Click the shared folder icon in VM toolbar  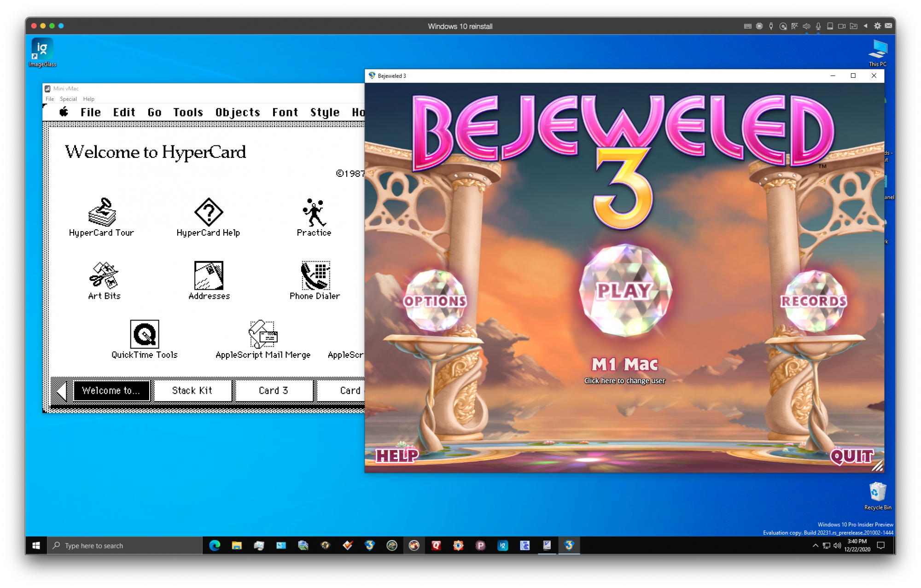pyautogui.click(x=853, y=26)
